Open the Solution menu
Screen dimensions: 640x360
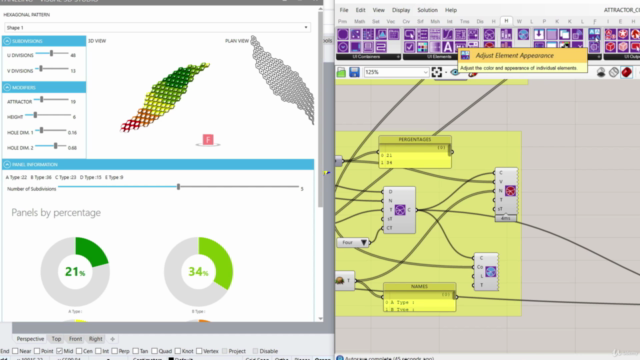[x=427, y=10]
